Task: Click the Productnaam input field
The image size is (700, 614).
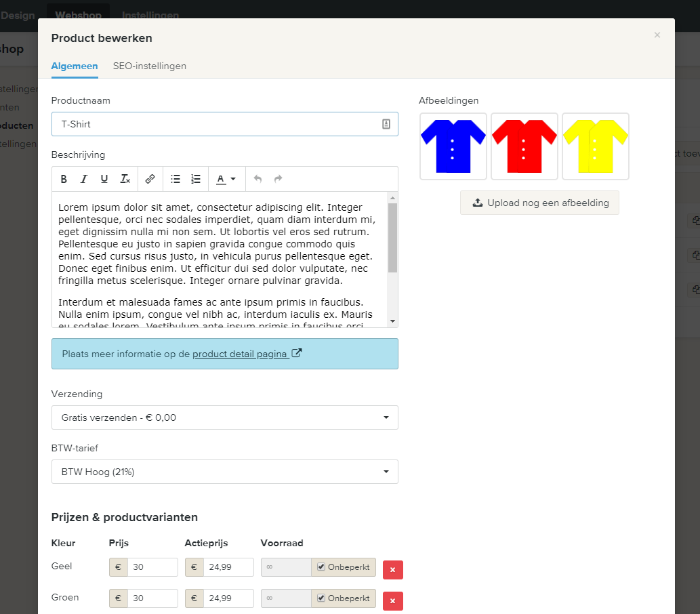Action: pos(225,124)
